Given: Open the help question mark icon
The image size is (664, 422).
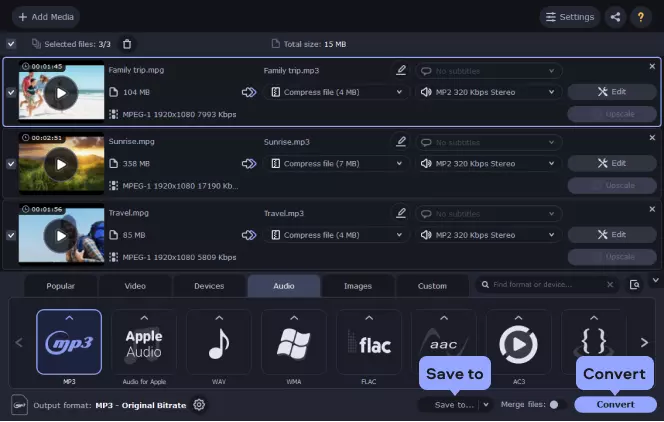Looking at the screenshot, I should coord(641,17).
